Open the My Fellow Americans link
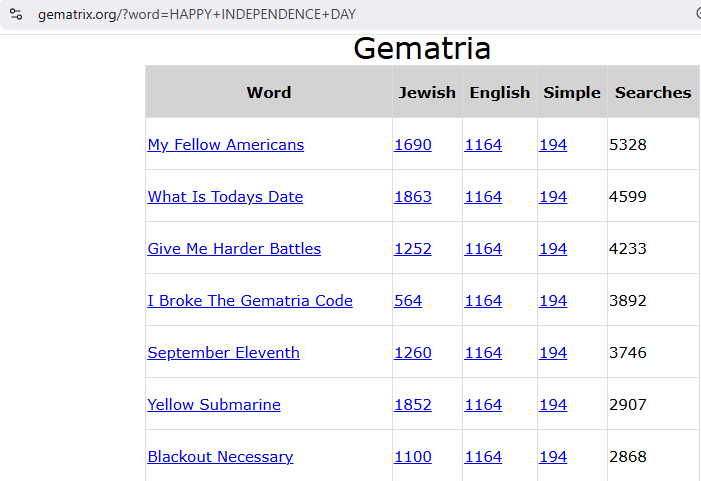The width and height of the screenshot is (701, 481). click(226, 145)
